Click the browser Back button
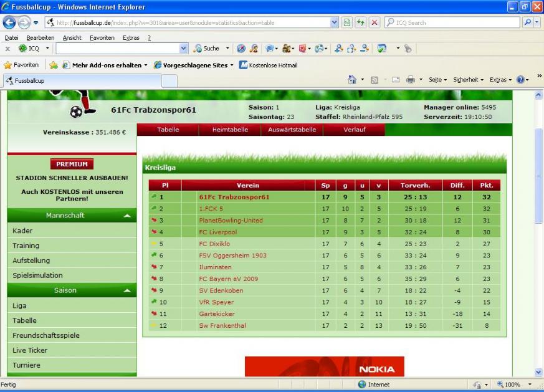Screen dimensions: 544x392 [9, 22]
